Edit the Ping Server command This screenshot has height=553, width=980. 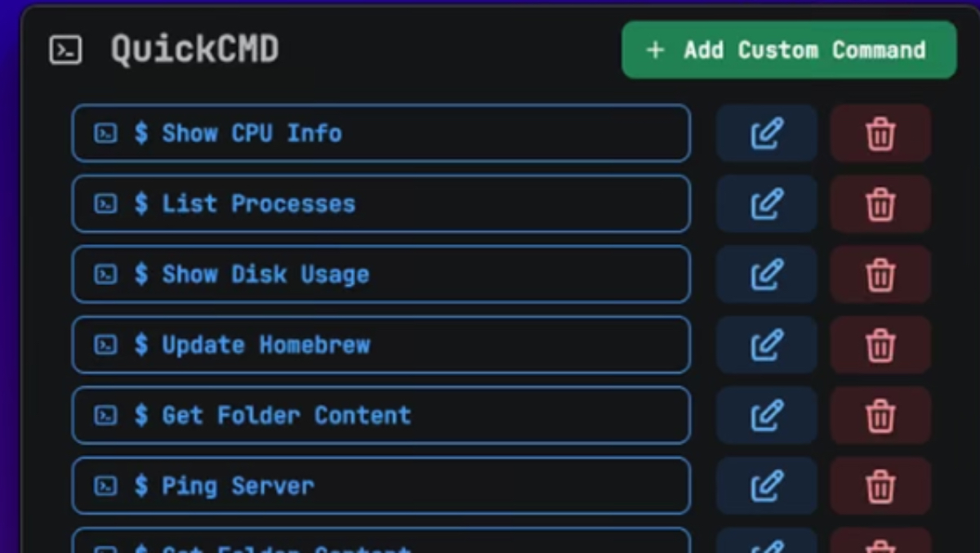[767, 486]
